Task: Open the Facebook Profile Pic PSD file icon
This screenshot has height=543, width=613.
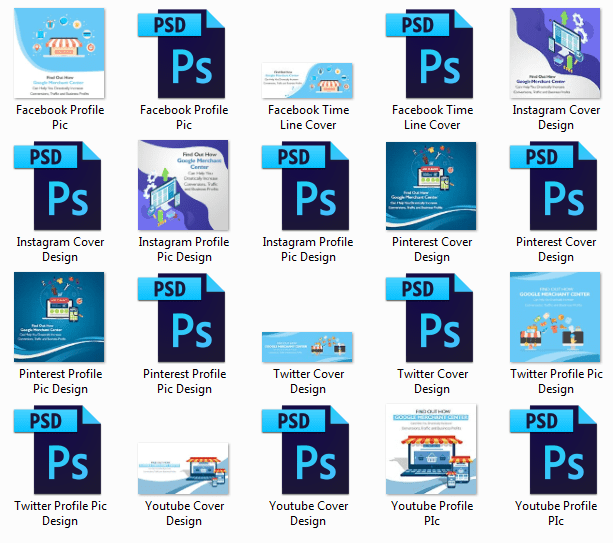Action: click(184, 53)
